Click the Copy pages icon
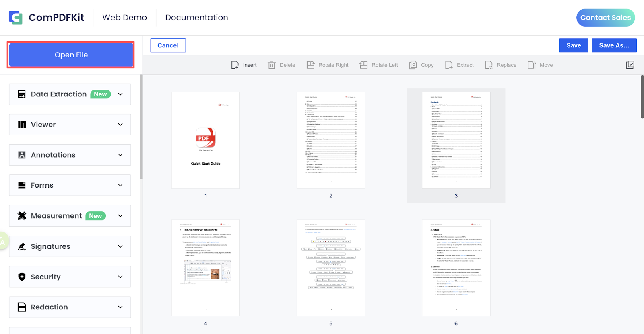Image resolution: width=644 pixels, height=334 pixels. pos(413,65)
